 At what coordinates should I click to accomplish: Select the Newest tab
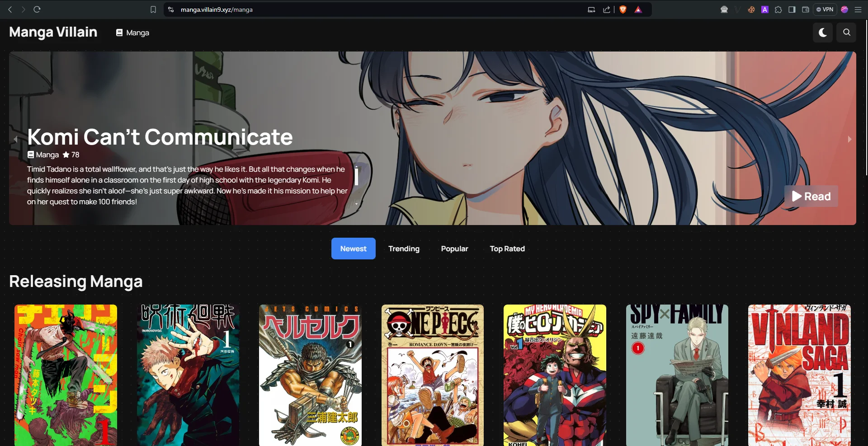click(354, 249)
